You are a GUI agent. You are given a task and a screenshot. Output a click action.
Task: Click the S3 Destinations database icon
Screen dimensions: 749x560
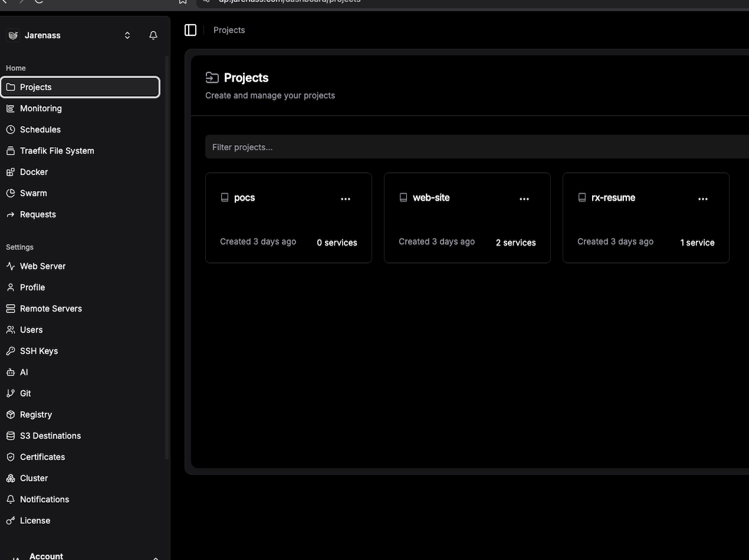pyautogui.click(x=11, y=436)
